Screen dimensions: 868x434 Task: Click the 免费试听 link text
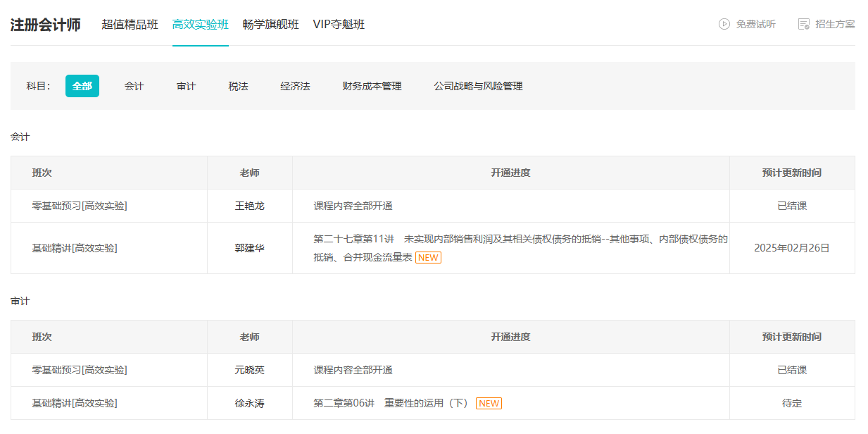pos(755,24)
